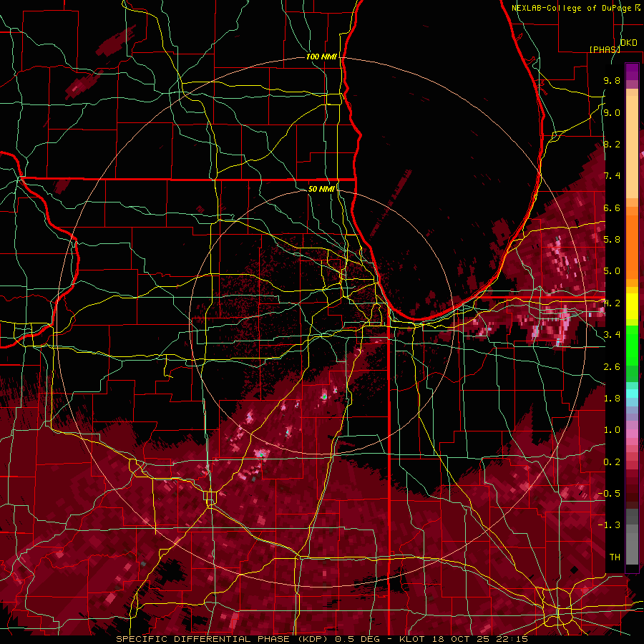This screenshot has height=644, width=644.
Task: Click the 6.6 value on the color scale
Action: (x=612, y=208)
